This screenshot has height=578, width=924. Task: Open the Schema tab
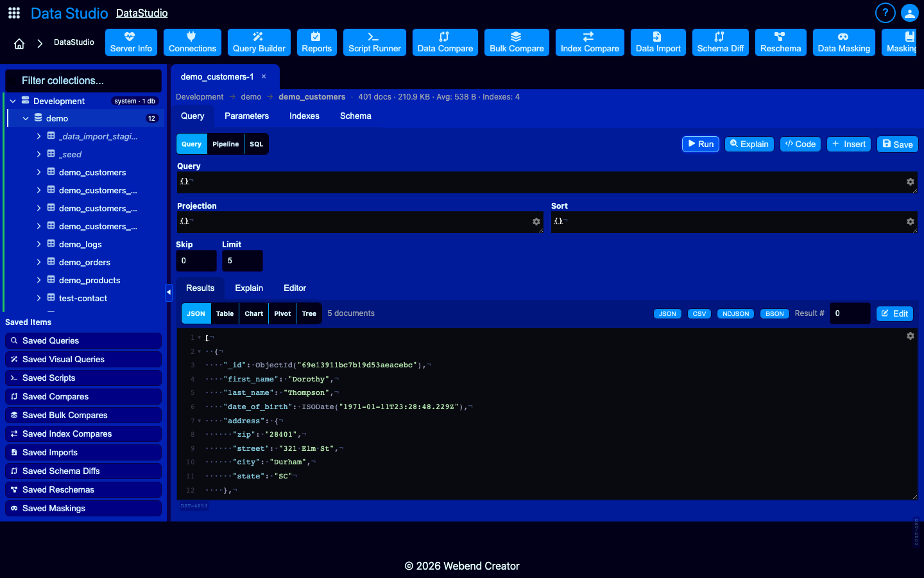pyautogui.click(x=355, y=116)
